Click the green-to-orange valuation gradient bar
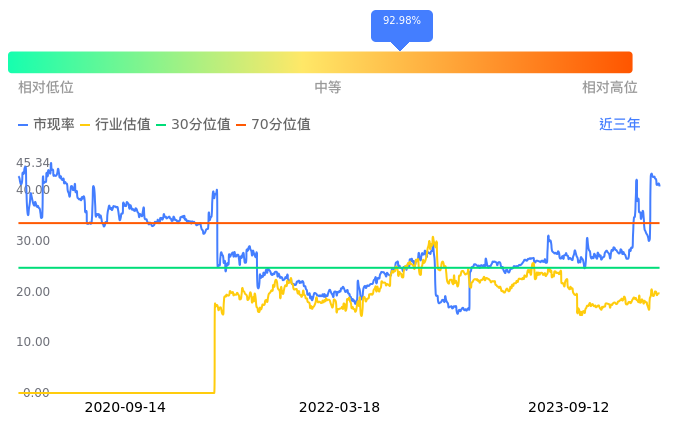Screen dimensions: 686x442 (x=320, y=62)
